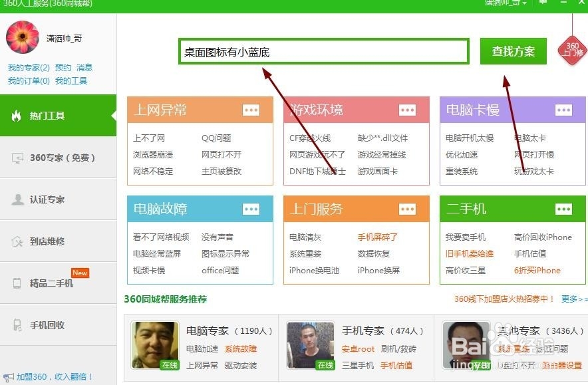Click the 电脑开机太慢 item

pyautogui.click(x=470, y=138)
